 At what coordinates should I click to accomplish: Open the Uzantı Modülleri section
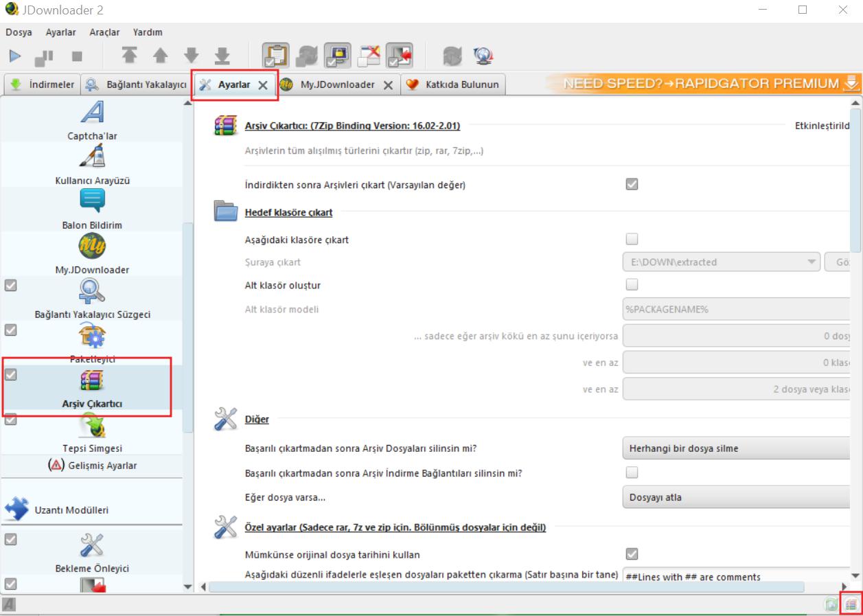[x=92, y=510]
